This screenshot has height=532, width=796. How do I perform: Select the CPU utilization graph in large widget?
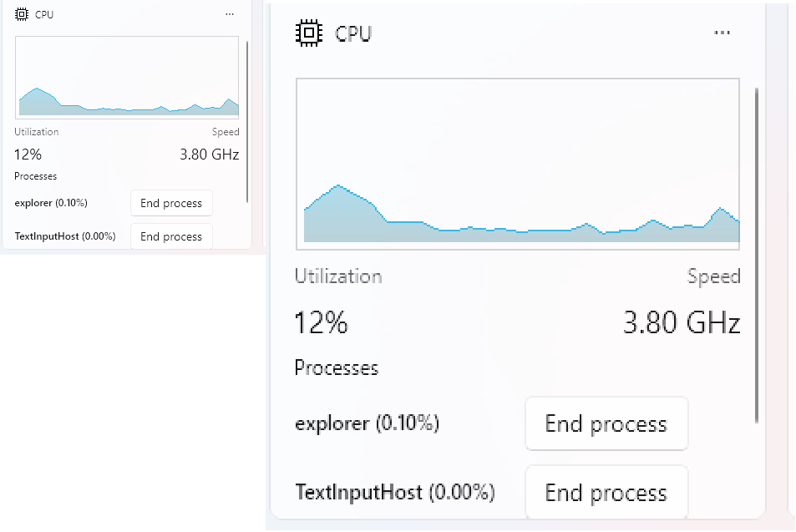tap(517, 164)
